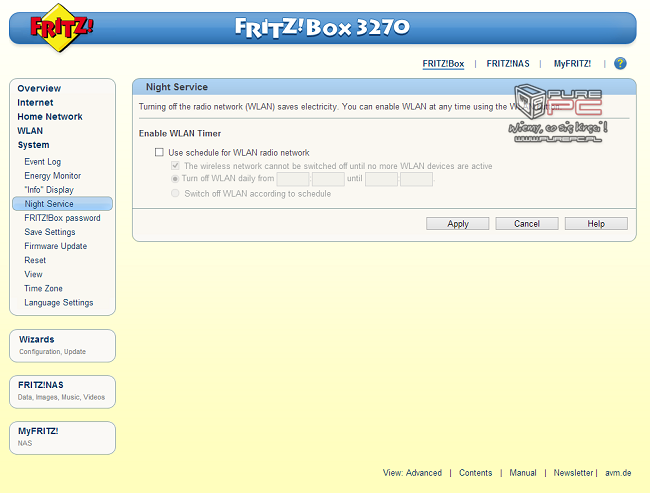Open Overview in sidebar menu
650x493 pixels.
[x=39, y=88]
